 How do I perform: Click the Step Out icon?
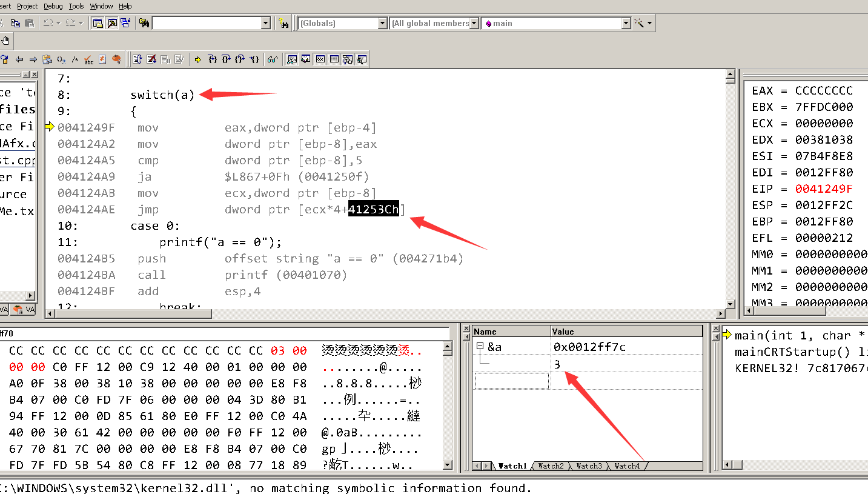(x=240, y=59)
